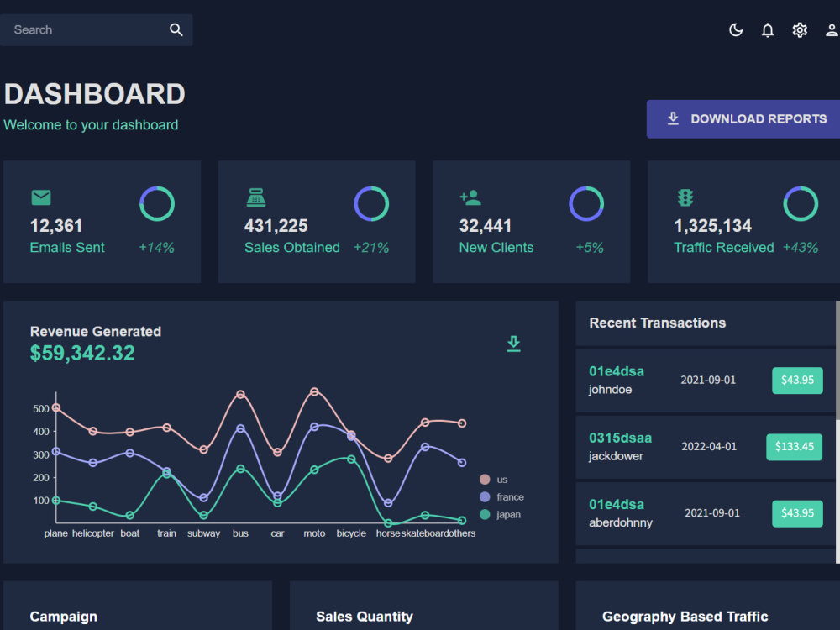Download the Revenue Generated chart
Screen dimensions: 840x630
tap(514, 344)
